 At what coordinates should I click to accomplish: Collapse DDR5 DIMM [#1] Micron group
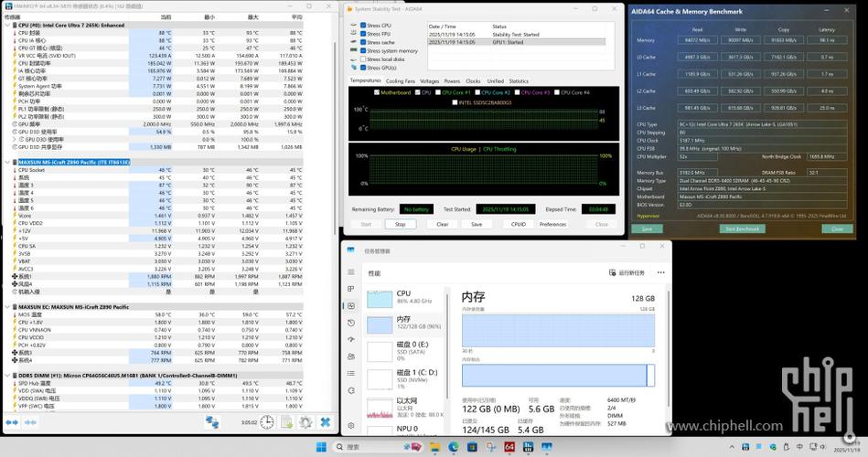pos(7,375)
